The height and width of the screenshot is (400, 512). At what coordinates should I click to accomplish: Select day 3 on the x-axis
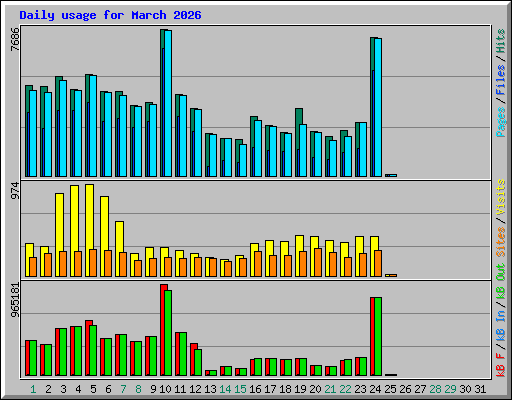(x=63, y=389)
